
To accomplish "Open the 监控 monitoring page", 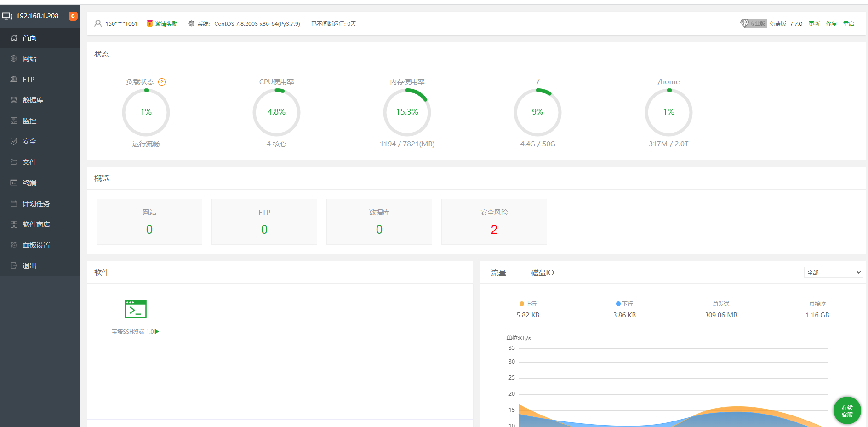I will 40,121.
